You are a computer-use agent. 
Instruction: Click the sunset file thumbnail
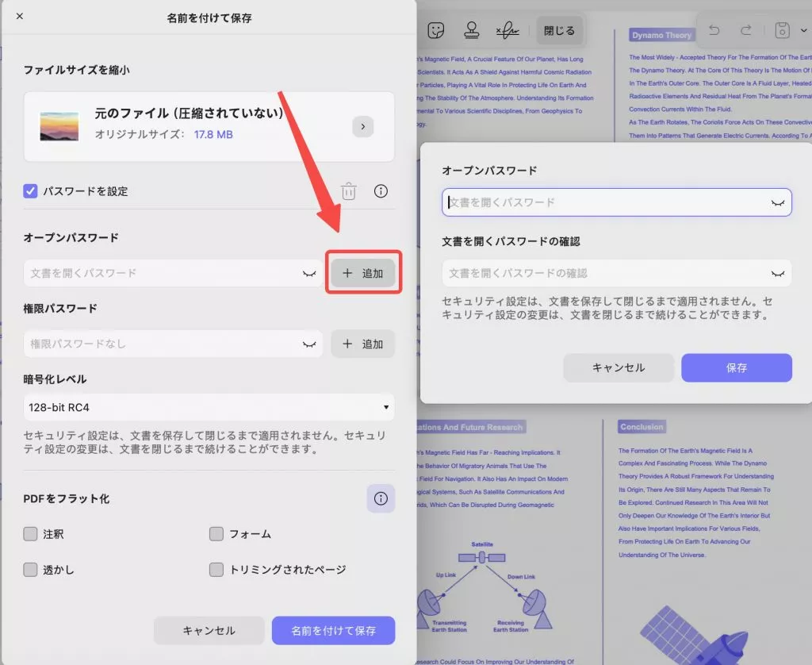[x=59, y=126]
